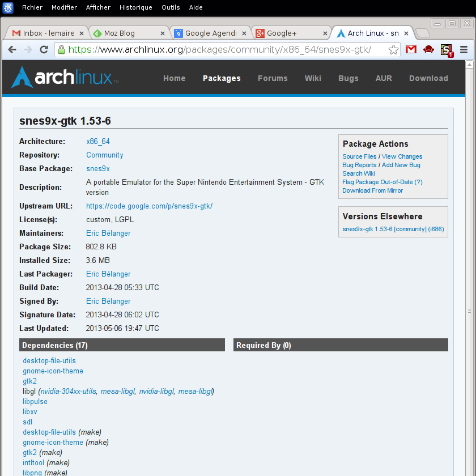The image size is (476, 476).
Task: Open Forums in Arch navigation
Action: 273,78
